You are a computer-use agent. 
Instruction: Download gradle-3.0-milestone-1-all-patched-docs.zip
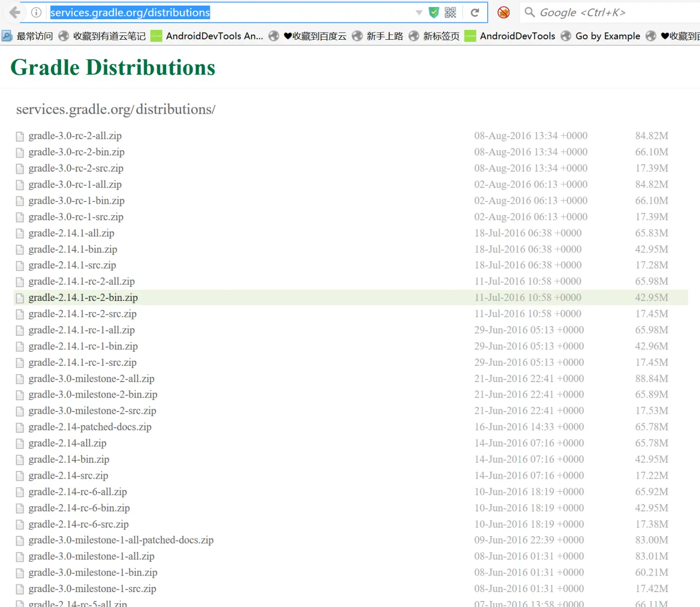coord(121,540)
